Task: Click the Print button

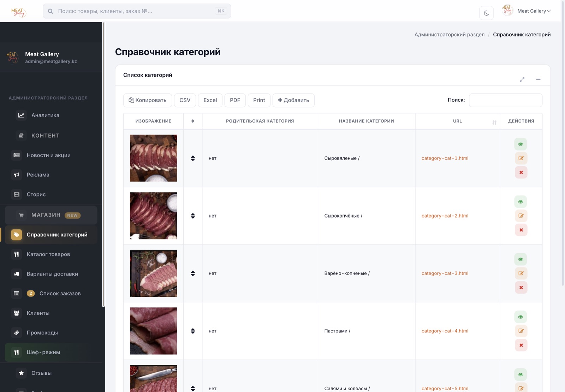Action: (x=259, y=100)
